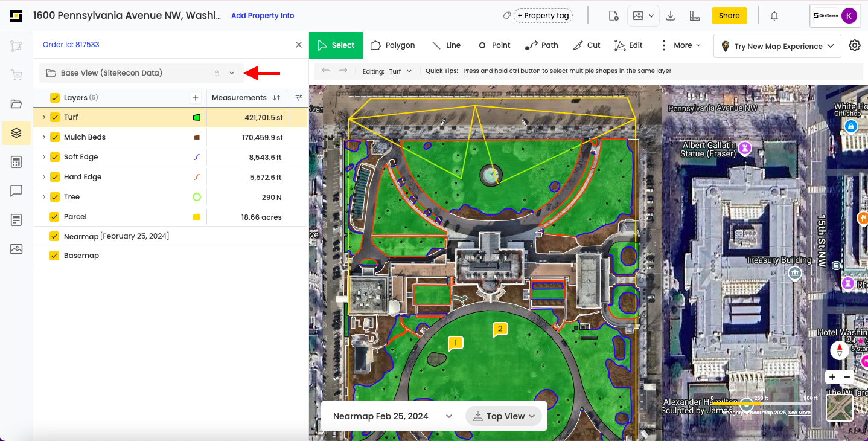The height and width of the screenshot is (441, 868).
Task: Open notifications bell icon
Action: (774, 16)
